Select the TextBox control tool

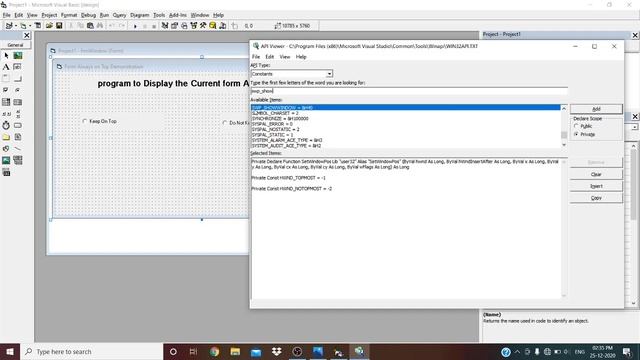click(18, 67)
